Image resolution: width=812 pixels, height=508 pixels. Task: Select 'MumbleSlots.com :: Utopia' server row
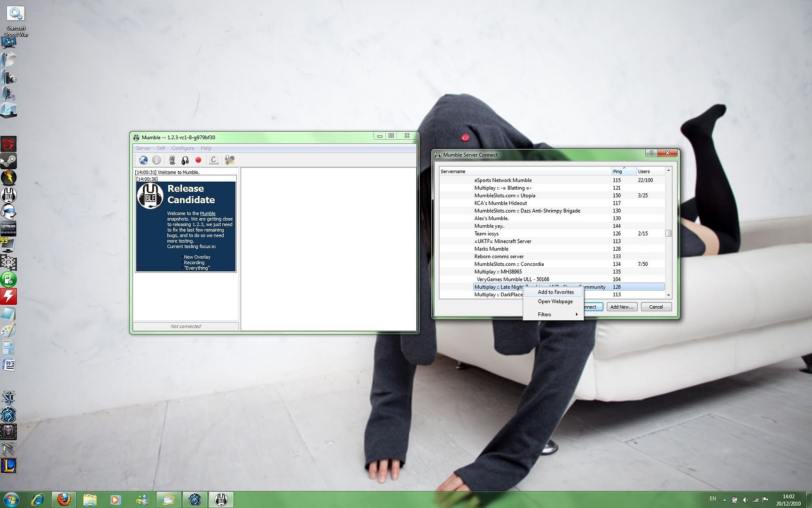click(552, 196)
